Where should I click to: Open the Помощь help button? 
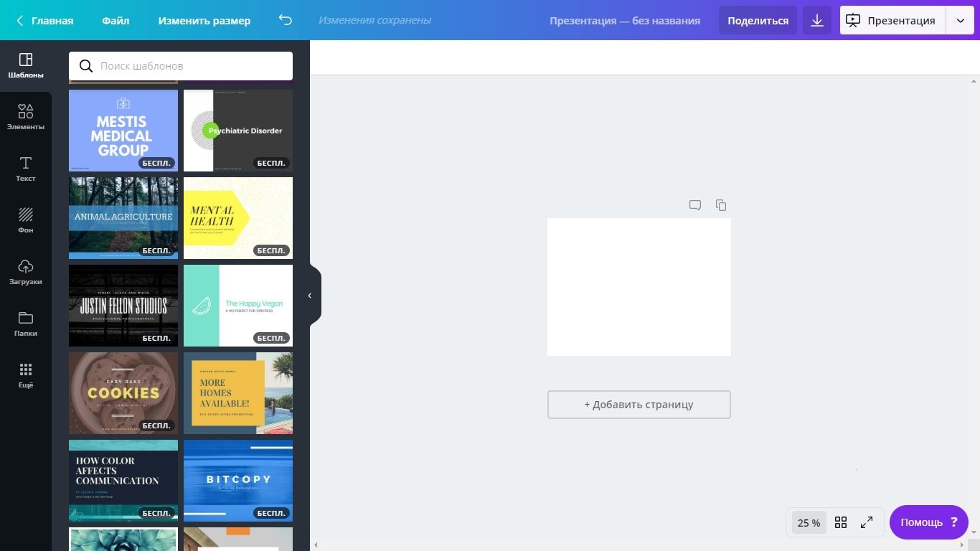[x=929, y=522]
